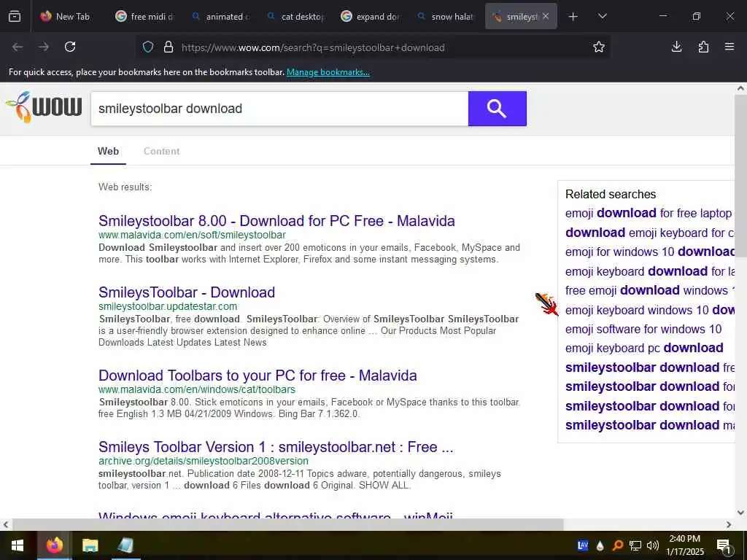Click related search download emoji keyboard

pos(650,233)
